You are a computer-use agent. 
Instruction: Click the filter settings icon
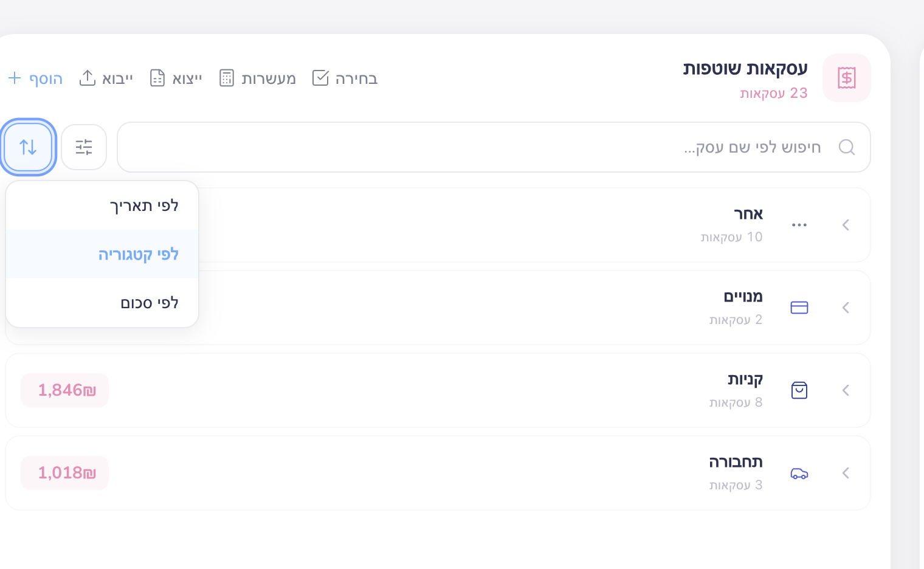pyautogui.click(x=84, y=147)
